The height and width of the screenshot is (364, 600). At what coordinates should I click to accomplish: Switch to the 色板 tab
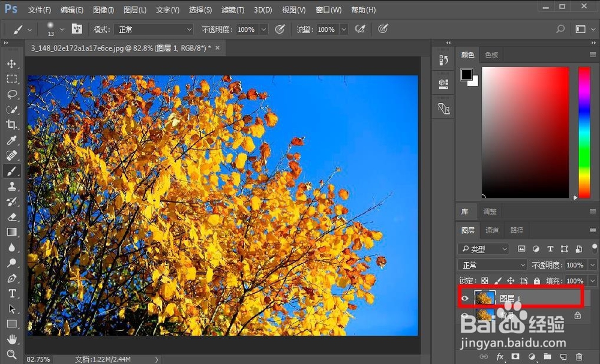tap(491, 55)
